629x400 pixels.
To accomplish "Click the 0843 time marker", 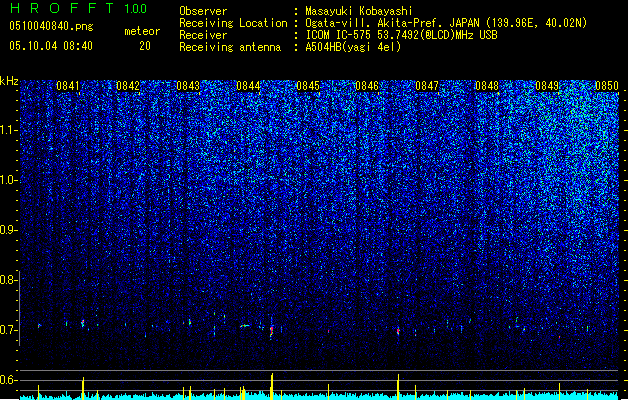I will tap(188, 86).
